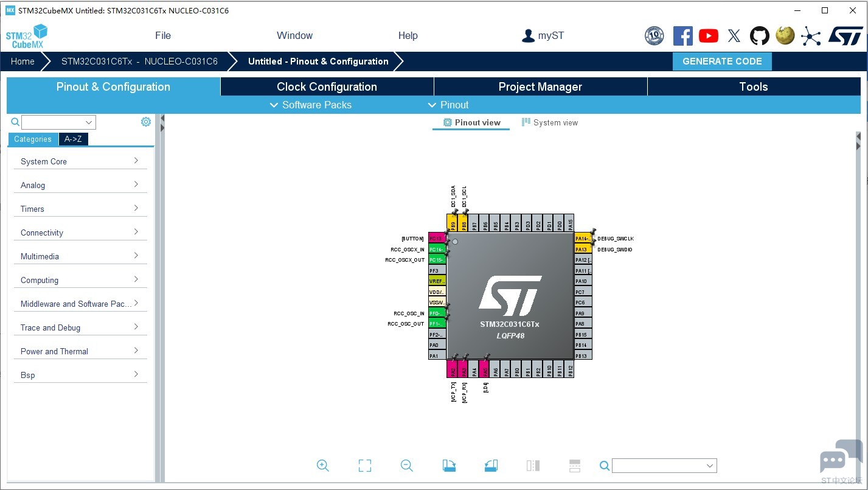Image resolution: width=868 pixels, height=490 pixels.
Task: Switch to Clock Configuration tab
Action: [x=327, y=86]
